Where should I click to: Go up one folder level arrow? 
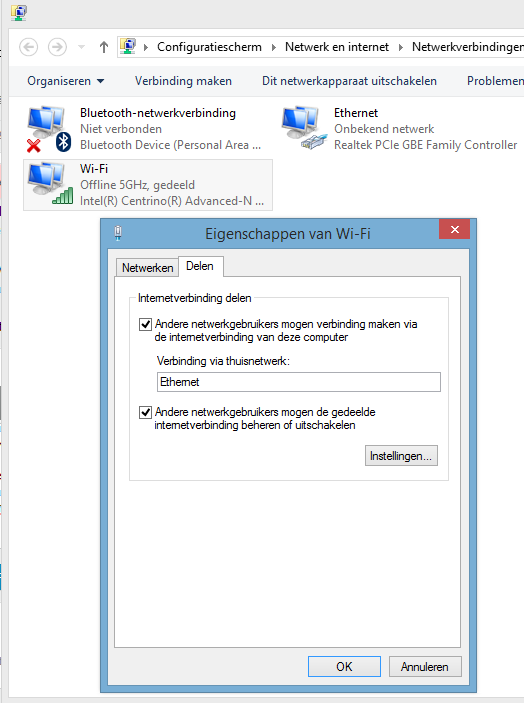[104, 47]
